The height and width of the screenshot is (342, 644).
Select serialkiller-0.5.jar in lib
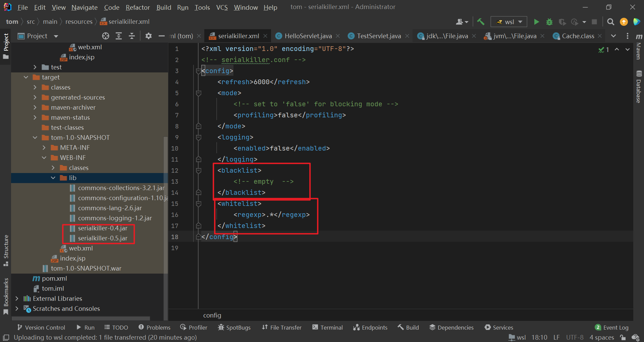[103, 238]
